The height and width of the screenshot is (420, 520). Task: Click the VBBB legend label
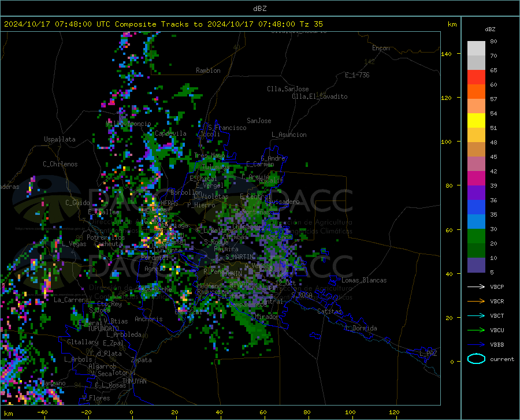497,345
